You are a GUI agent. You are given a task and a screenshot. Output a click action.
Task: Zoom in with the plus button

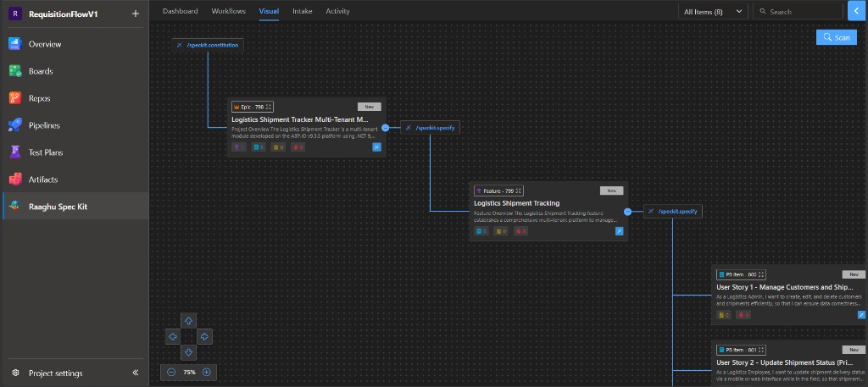click(x=207, y=372)
